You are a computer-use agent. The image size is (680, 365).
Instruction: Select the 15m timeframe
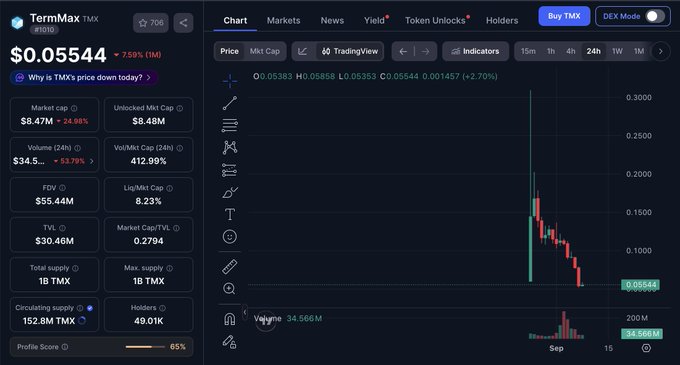click(x=528, y=51)
